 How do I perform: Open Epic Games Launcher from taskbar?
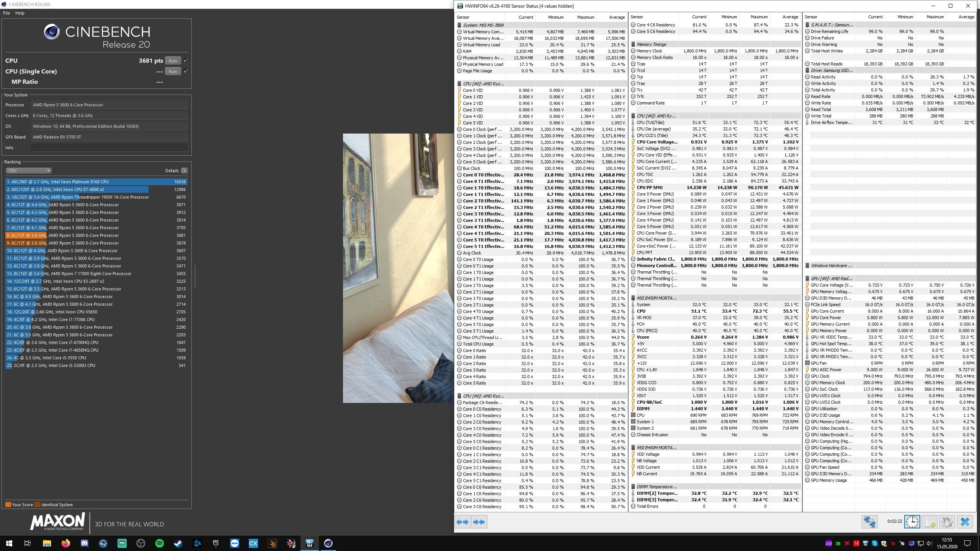[216, 543]
